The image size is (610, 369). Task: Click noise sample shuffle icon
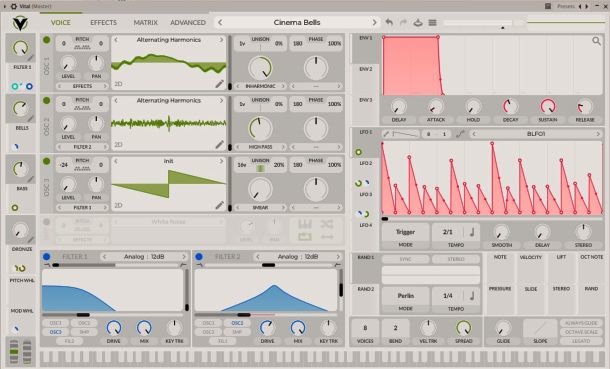click(326, 224)
